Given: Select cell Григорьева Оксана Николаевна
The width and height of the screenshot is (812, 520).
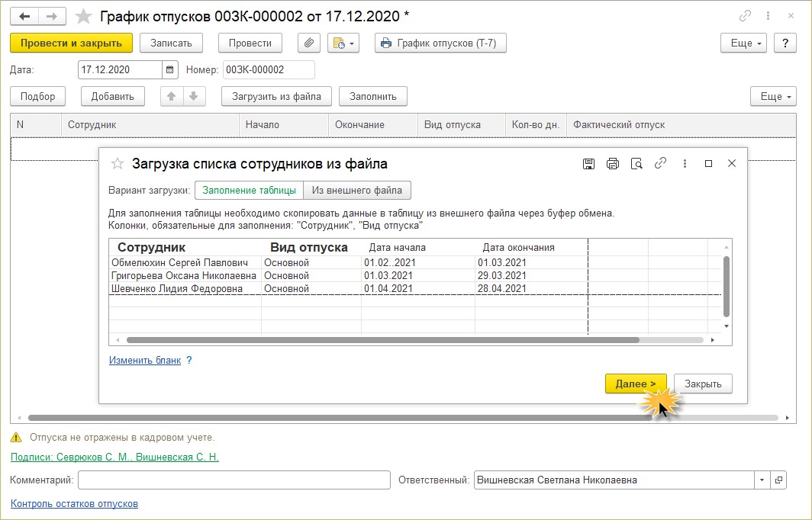Looking at the screenshot, I should point(185,275).
